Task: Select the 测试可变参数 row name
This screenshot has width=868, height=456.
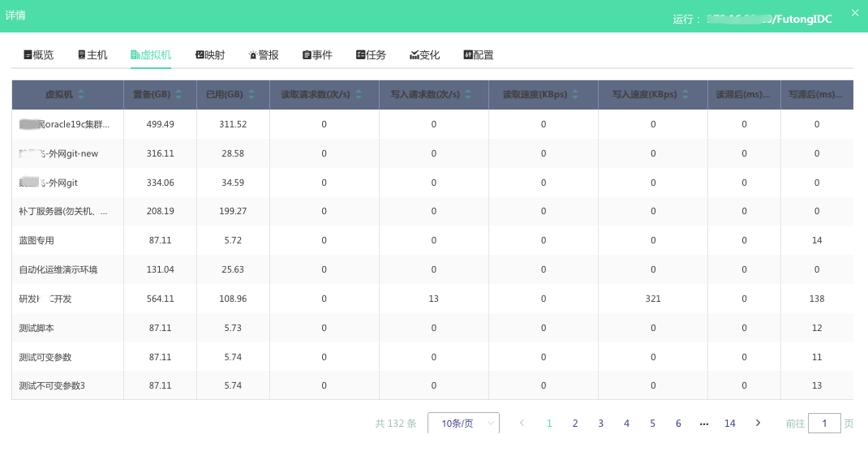Action: pyautogui.click(x=45, y=358)
